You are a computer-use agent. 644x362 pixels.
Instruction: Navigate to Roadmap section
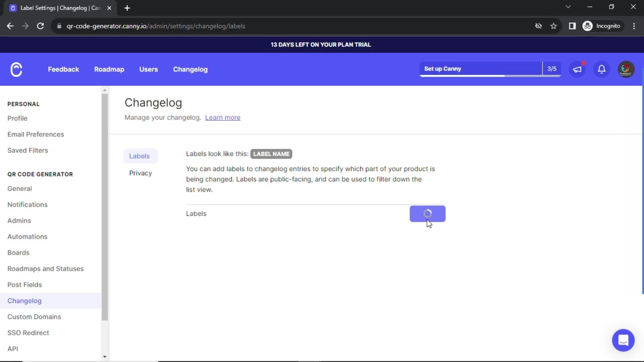pos(109,69)
